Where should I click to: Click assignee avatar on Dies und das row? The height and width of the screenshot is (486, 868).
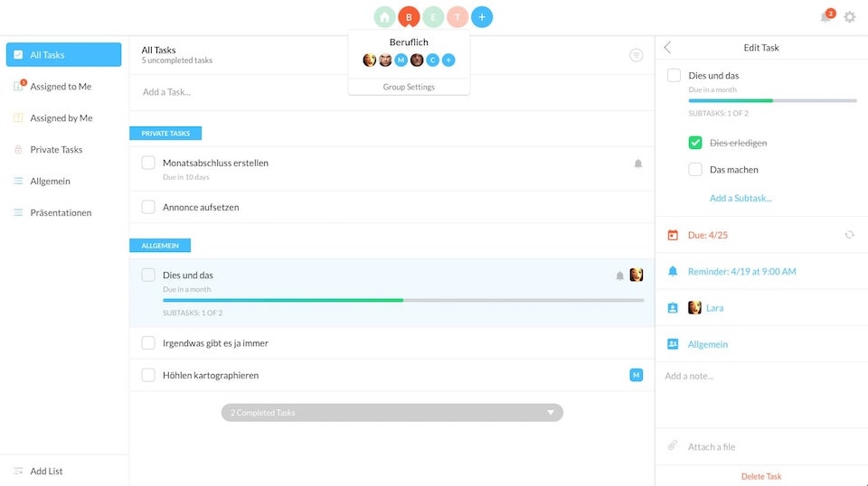click(637, 275)
